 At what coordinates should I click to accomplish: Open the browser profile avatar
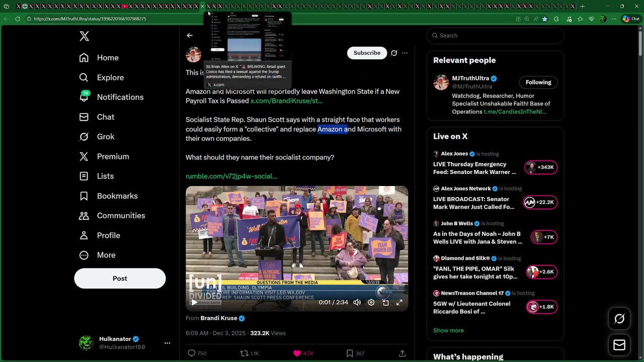[x=603, y=19]
